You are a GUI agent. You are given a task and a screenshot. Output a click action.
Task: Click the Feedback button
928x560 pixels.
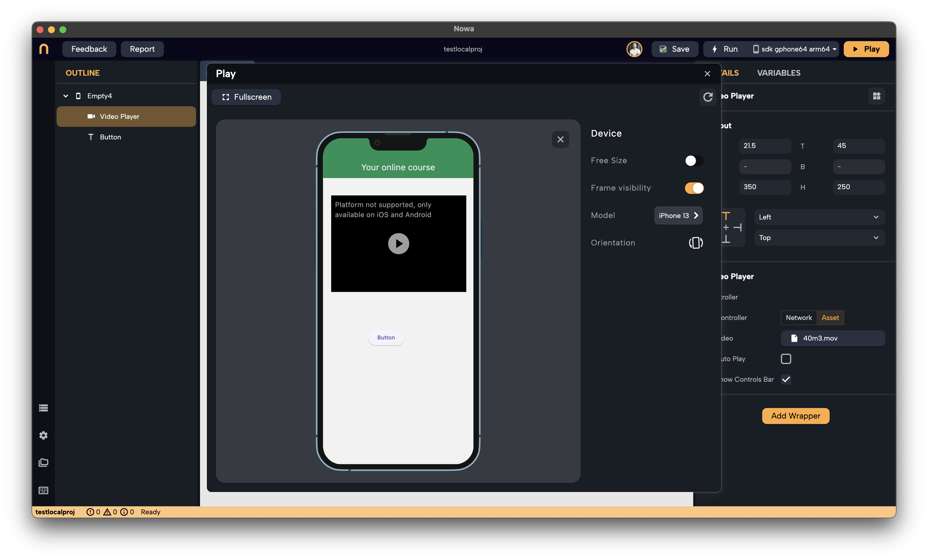point(89,49)
